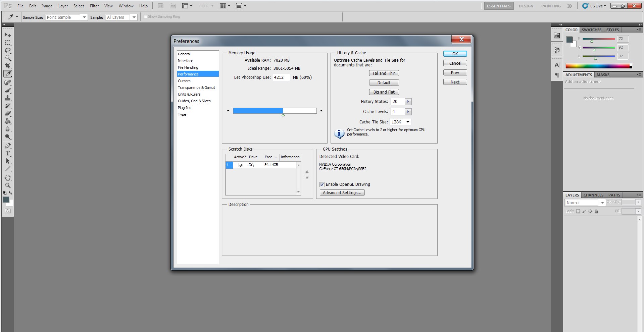
Task: Open the Character panel icon in dock
Action: (x=557, y=65)
